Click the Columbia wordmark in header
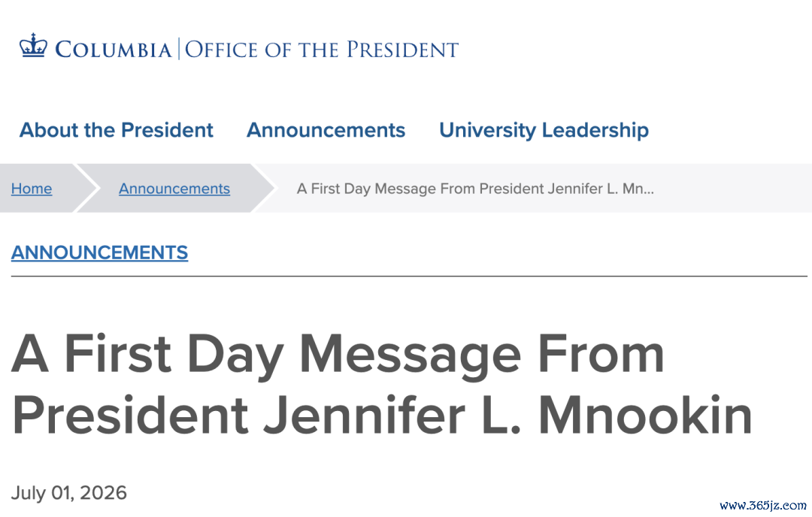 [113, 50]
